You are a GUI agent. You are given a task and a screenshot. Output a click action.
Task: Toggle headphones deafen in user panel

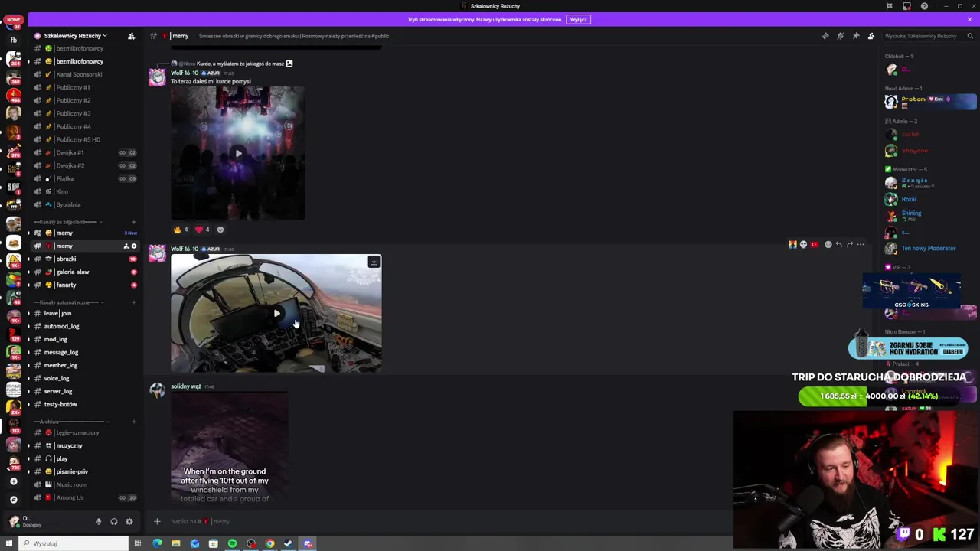[x=113, y=521]
